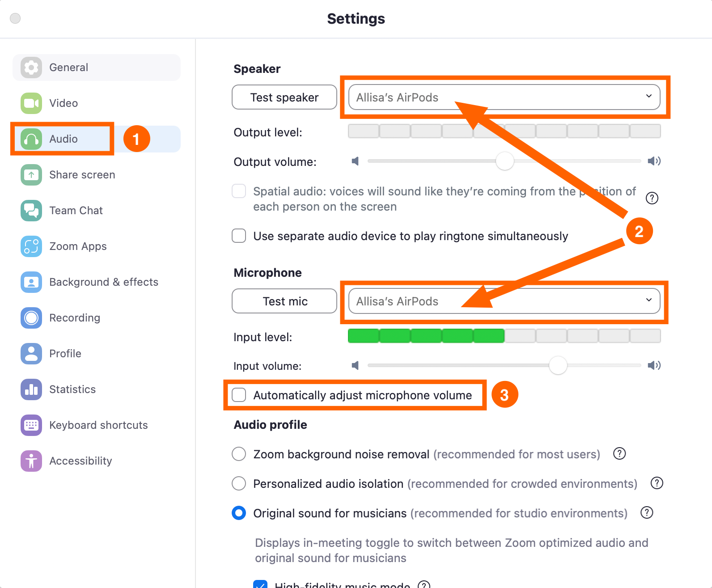Enable the Spatial audio checkbox

click(239, 191)
